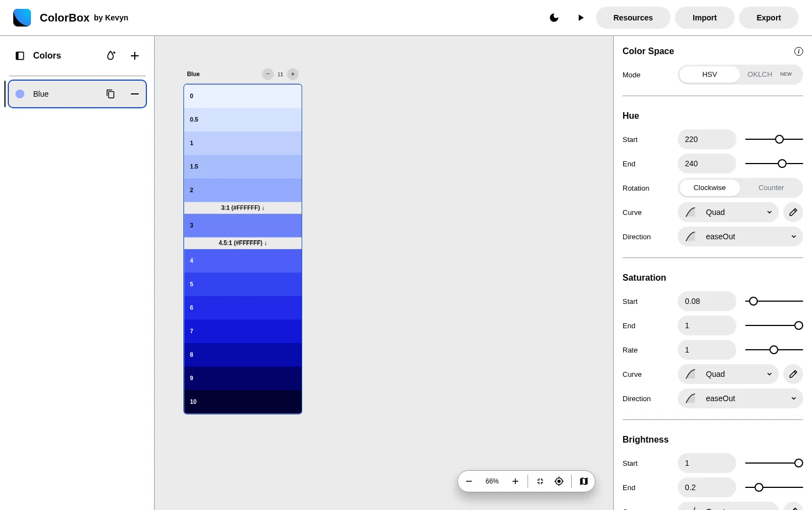Screen dimensions: 812x510
Task: Collapse the Colors sidebar panel icon
Action: [20, 56]
